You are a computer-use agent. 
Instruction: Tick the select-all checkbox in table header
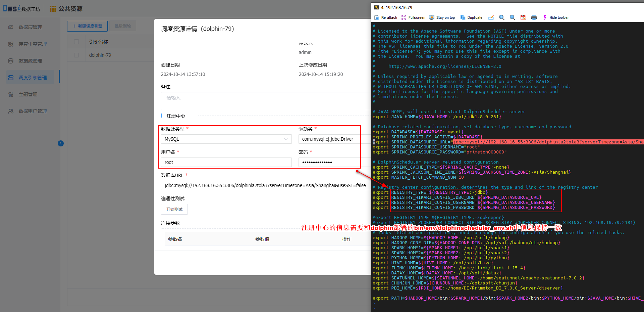tap(76, 42)
